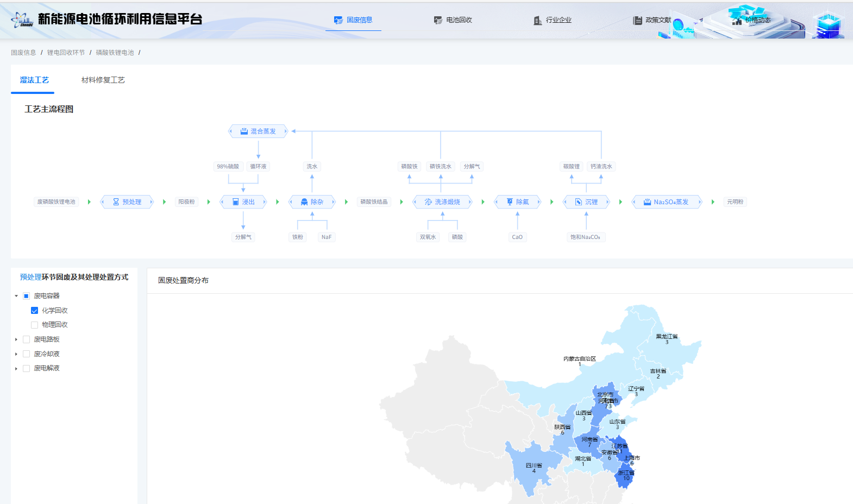Collapse the 废电容器 tree node
The height and width of the screenshot is (504, 853).
point(16,296)
